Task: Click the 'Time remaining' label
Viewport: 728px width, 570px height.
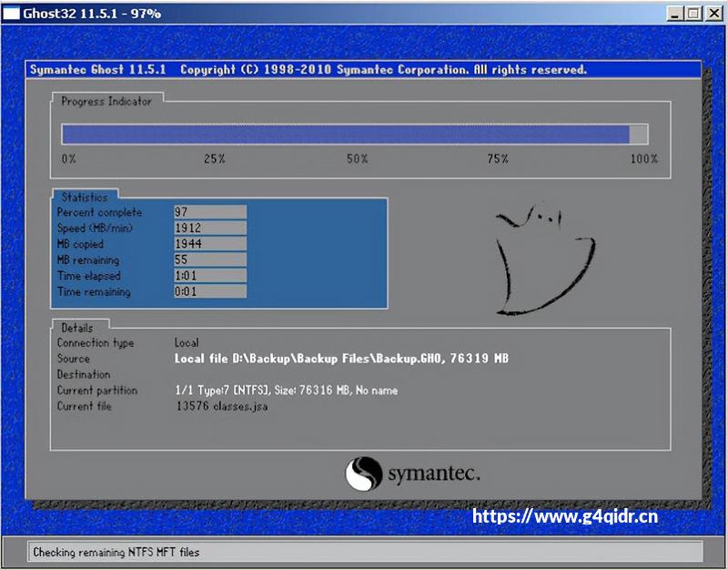Action: click(x=94, y=291)
